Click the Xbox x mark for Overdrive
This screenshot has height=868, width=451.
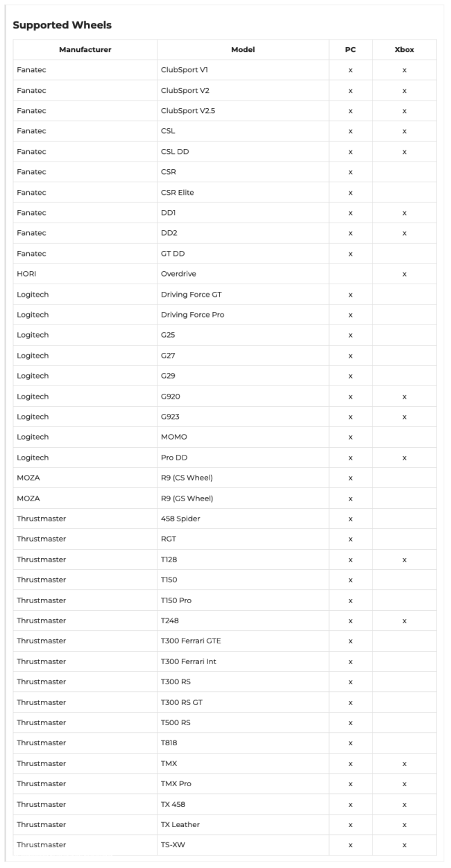[x=404, y=275]
